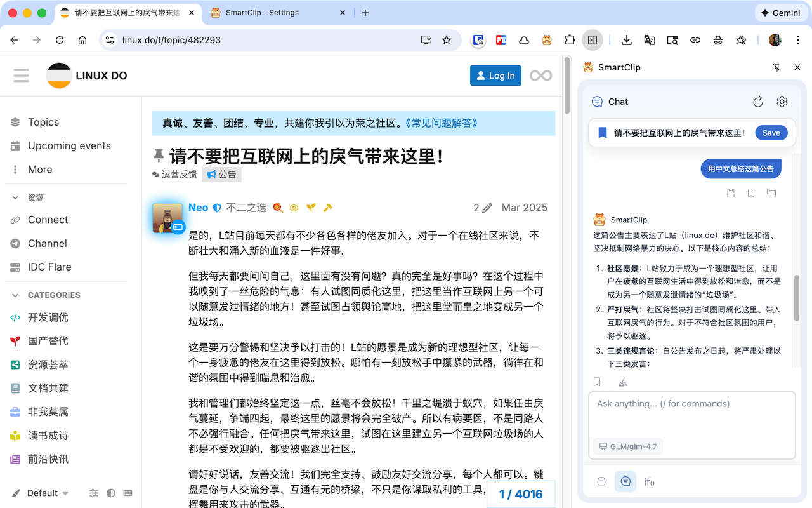Open Upcoming events in the sidebar

(x=69, y=145)
